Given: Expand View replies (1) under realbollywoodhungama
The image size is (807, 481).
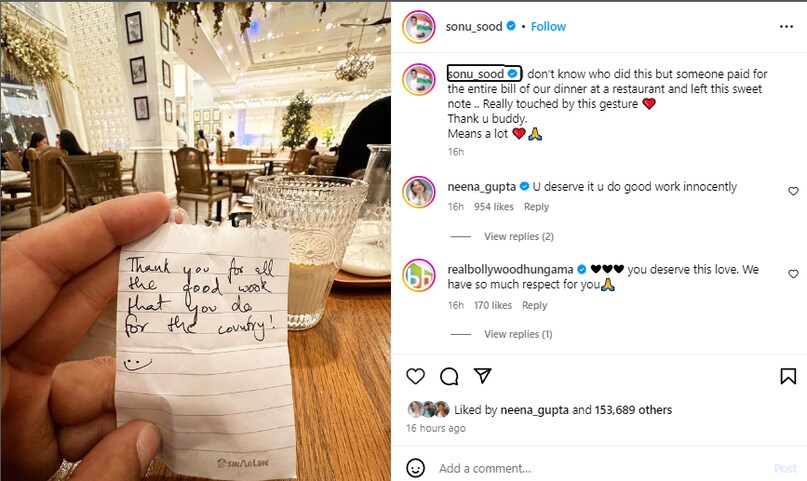Looking at the screenshot, I should pos(518,334).
